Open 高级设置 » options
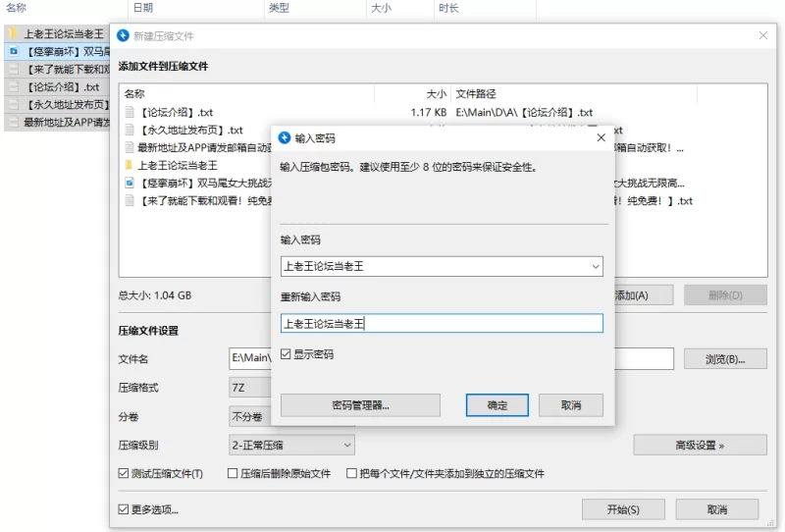785x532 pixels. point(700,445)
